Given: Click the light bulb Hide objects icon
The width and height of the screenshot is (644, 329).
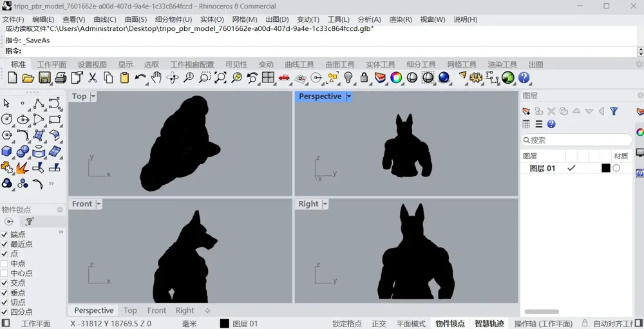Looking at the screenshot, I should [x=348, y=77].
